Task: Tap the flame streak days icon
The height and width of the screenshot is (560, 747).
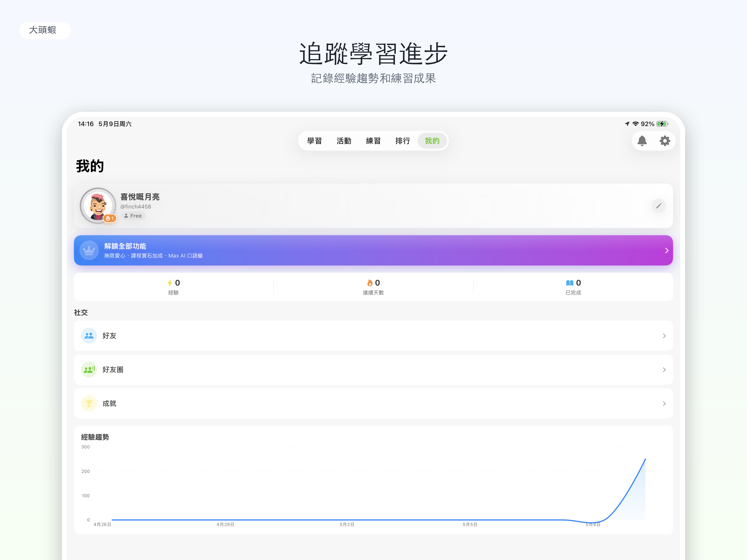Action: click(x=370, y=283)
